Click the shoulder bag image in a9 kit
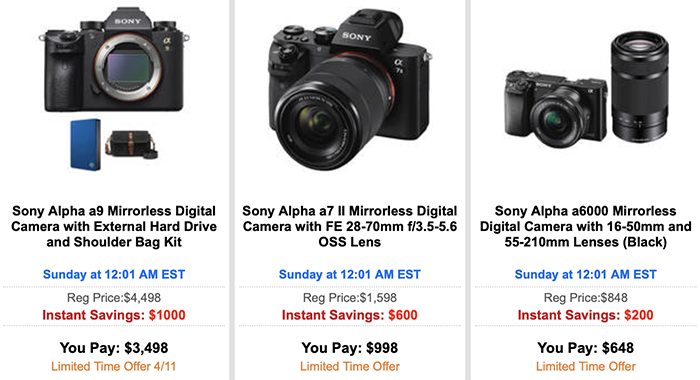 131,144
